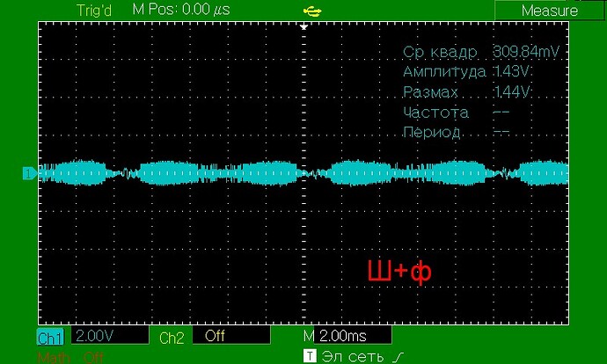Select the Ch1 channel label

click(x=51, y=337)
